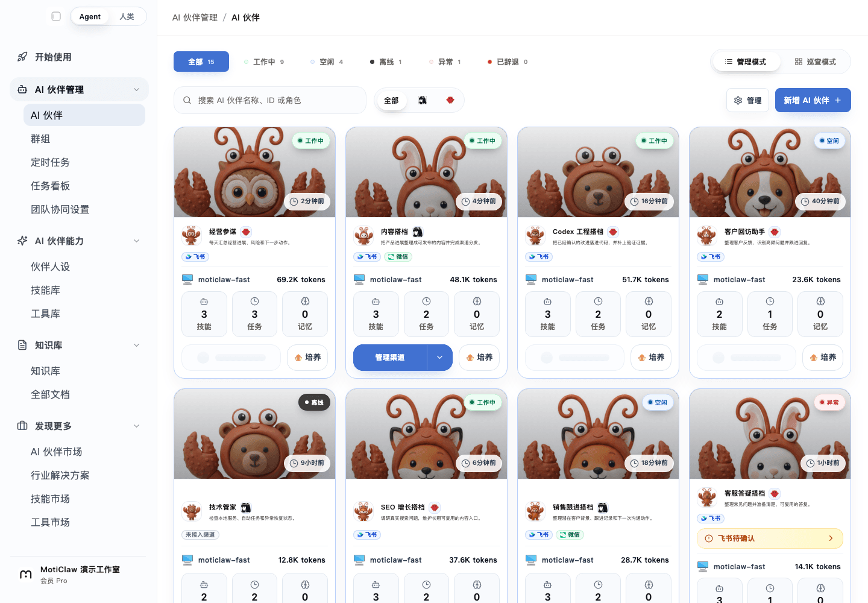Click the 微信 channel tag on 内容搭档
Viewport: 868px width, 603px height.
(x=398, y=257)
